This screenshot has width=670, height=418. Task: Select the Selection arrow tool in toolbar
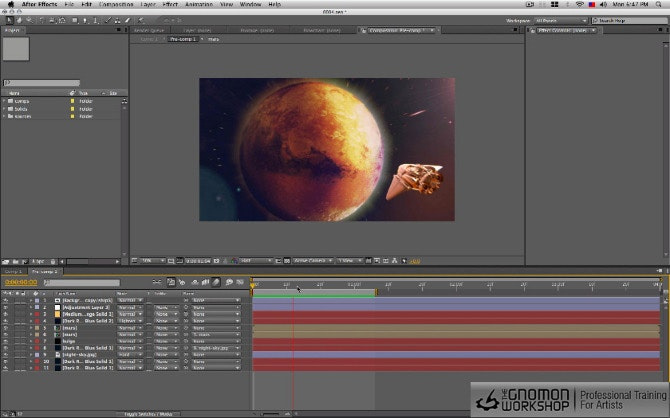pos(9,20)
